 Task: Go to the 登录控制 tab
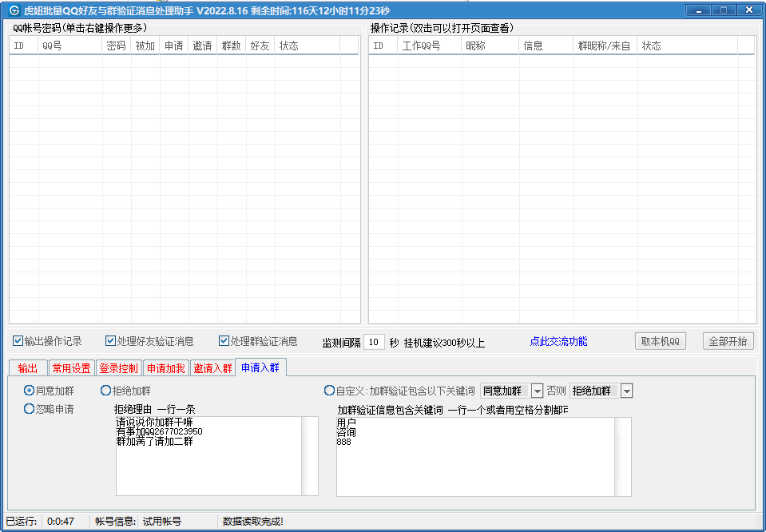pyautogui.click(x=119, y=368)
